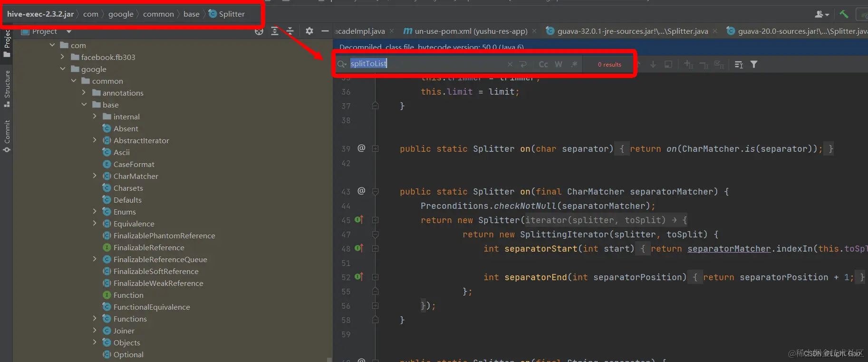Expand the internal package
The width and height of the screenshot is (868, 362).
tap(95, 117)
